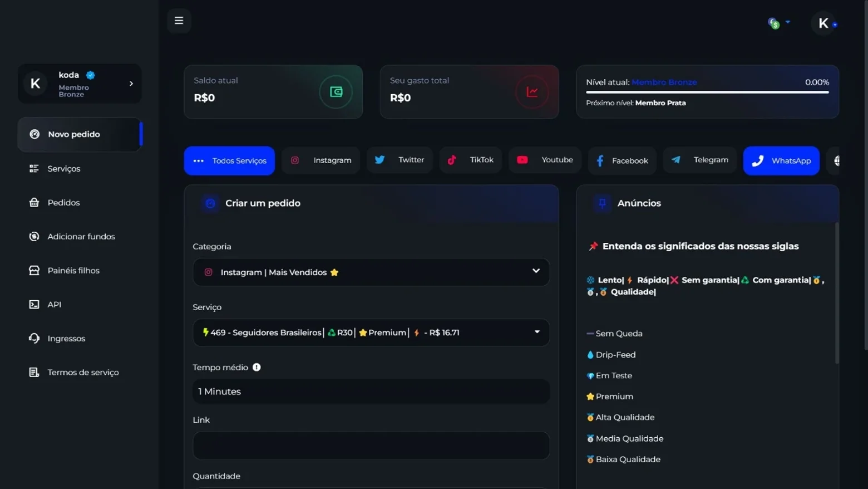Click the Sem Queda legend text
The image size is (868, 489).
pos(619,334)
